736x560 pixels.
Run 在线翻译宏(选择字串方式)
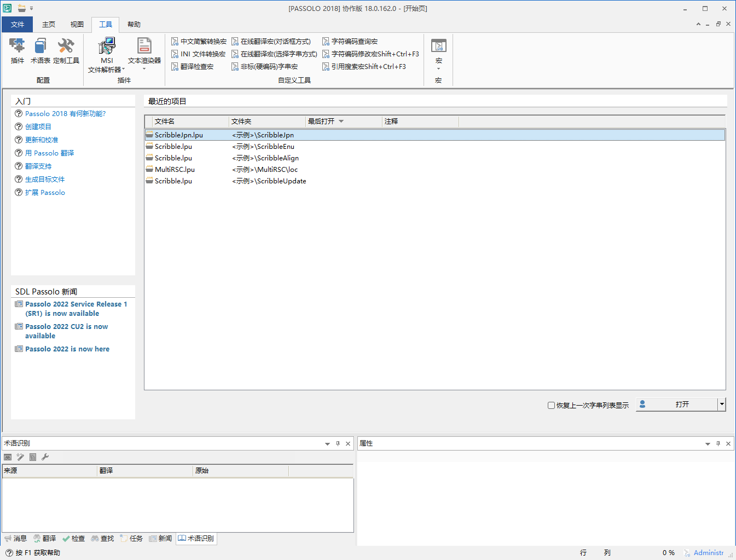(274, 54)
